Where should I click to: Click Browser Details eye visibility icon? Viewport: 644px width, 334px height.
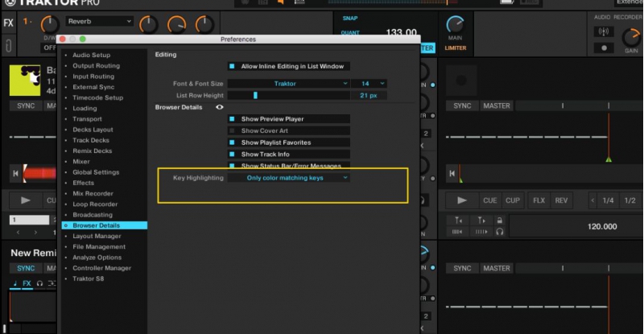coord(220,108)
